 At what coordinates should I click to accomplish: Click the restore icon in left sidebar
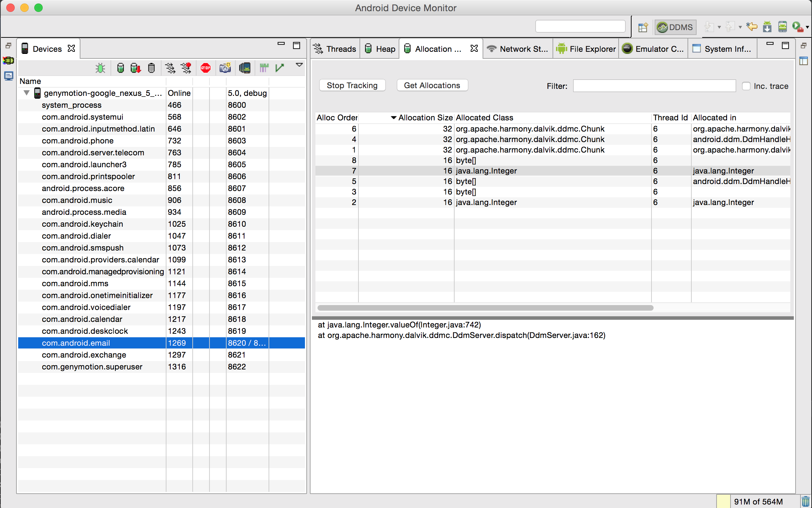pyautogui.click(x=8, y=45)
